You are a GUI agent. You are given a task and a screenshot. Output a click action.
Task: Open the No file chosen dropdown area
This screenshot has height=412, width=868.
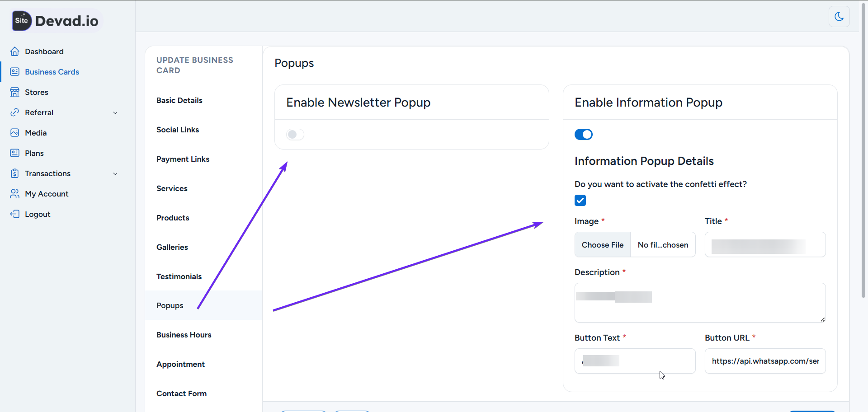pos(662,244)
